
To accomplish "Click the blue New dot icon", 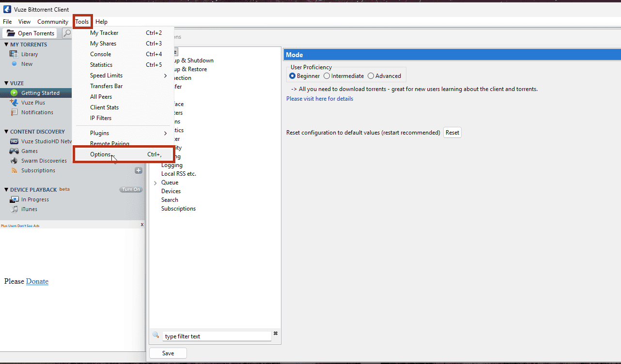I will tap(14, 64).
